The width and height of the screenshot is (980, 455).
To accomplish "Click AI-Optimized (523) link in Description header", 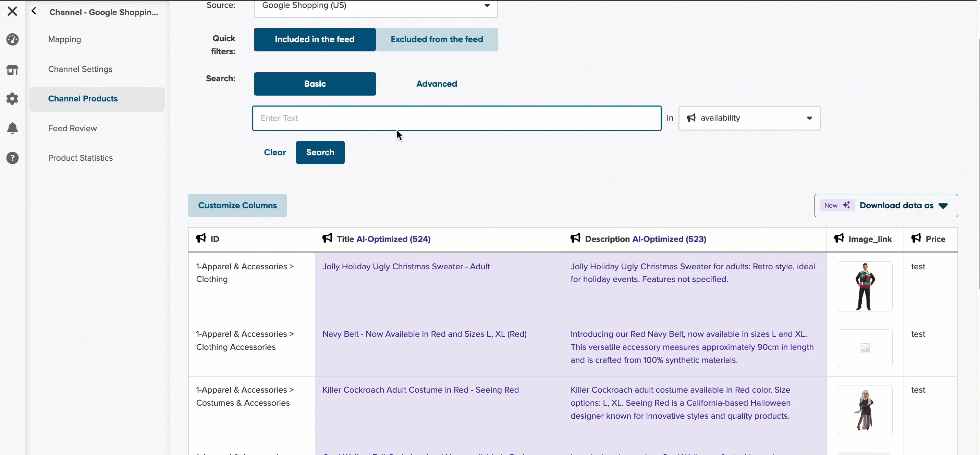I will point(669,239).
